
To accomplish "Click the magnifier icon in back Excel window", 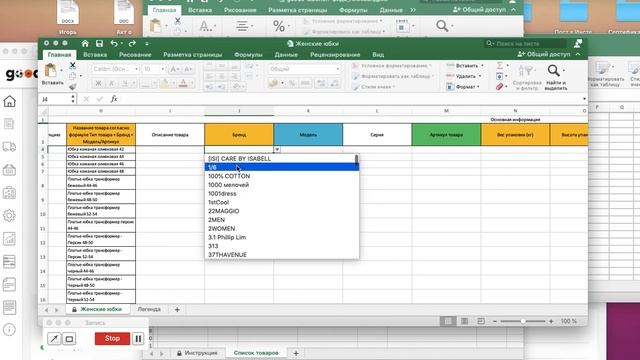I will (442, 26).
